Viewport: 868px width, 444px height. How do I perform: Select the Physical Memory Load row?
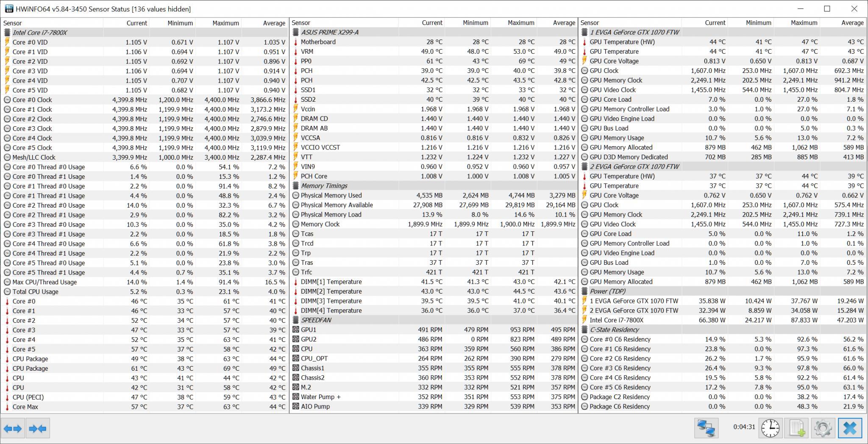coord(434,214)
